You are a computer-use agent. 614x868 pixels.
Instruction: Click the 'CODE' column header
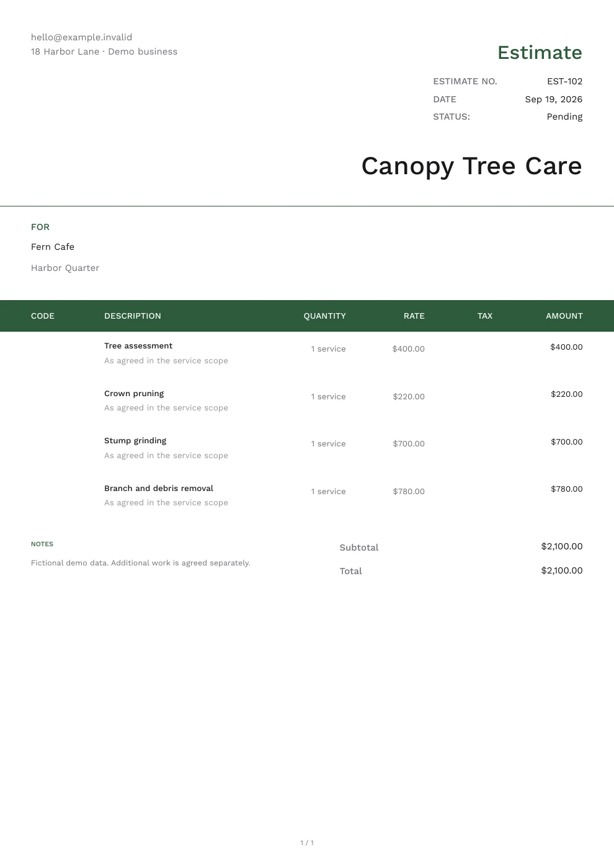pyautogui.click(x=43, y=316)
